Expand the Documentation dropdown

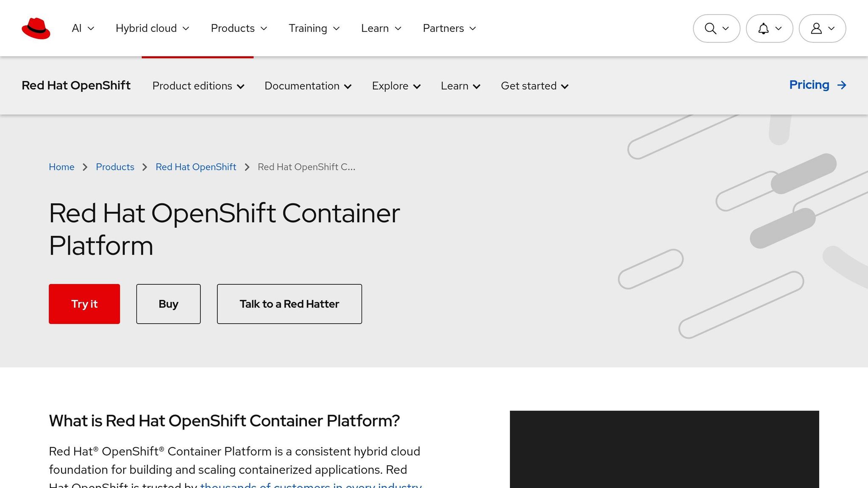point(308,86)
